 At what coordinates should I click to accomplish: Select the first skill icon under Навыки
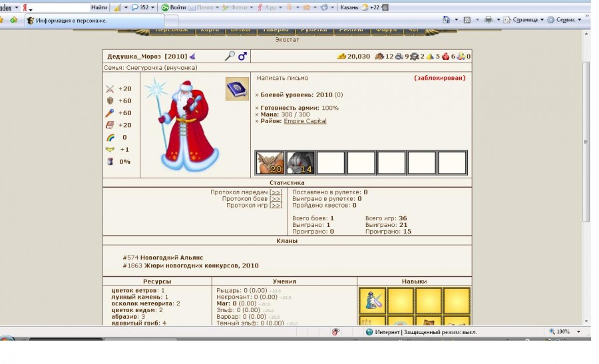373,301
